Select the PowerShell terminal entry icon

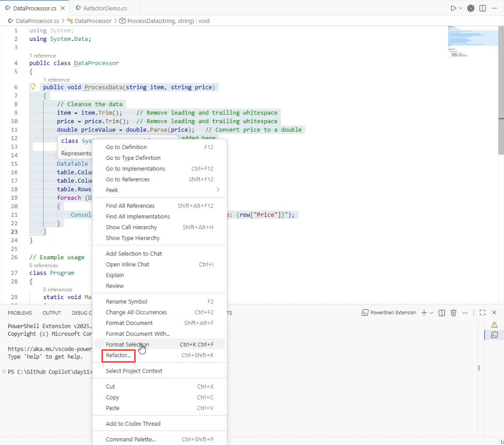[494, 335]
